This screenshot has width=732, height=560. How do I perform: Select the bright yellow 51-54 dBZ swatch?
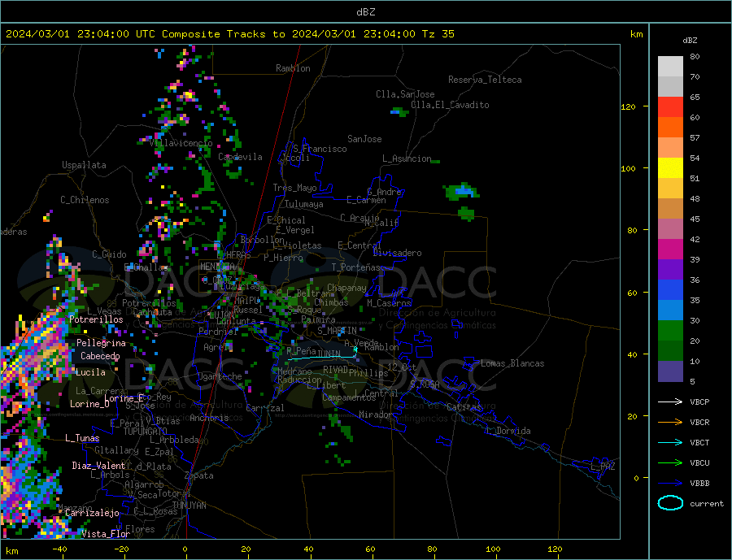click(x=670, y=168)
